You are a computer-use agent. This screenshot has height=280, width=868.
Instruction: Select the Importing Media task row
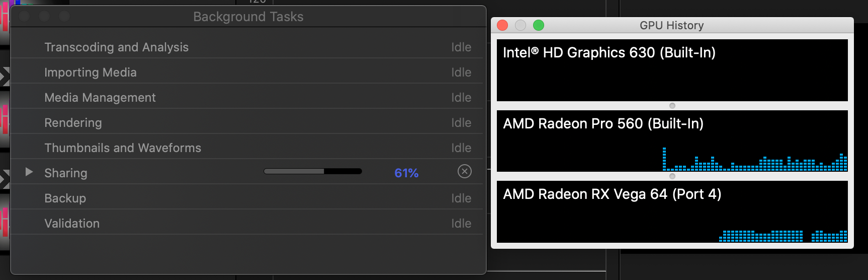pos(91,73)
